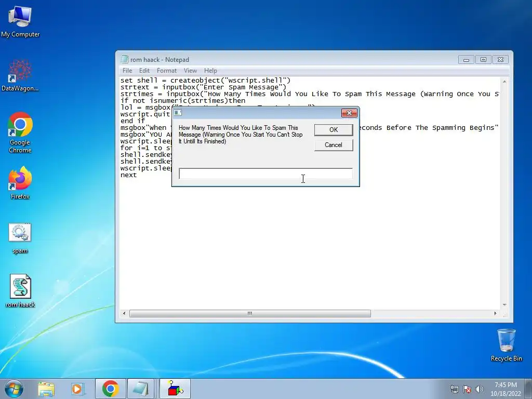532x399 pixels.
Task: Click the 'end if' line in Notepad
Action: (x=132, y=121)
